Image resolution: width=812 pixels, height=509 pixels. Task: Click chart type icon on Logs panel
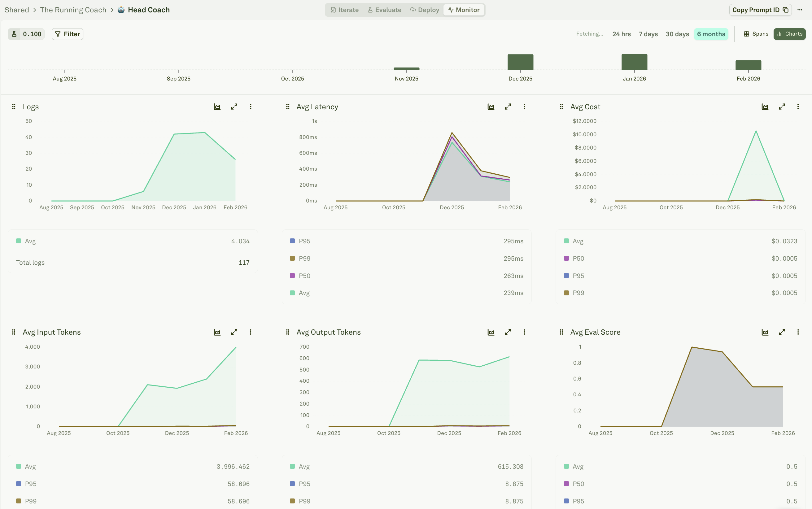point(217,107)
